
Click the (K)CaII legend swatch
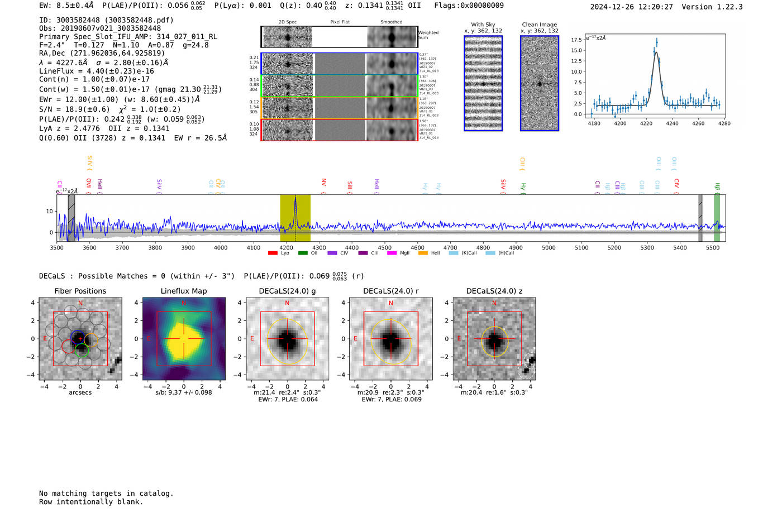click(x=454, y=253)
